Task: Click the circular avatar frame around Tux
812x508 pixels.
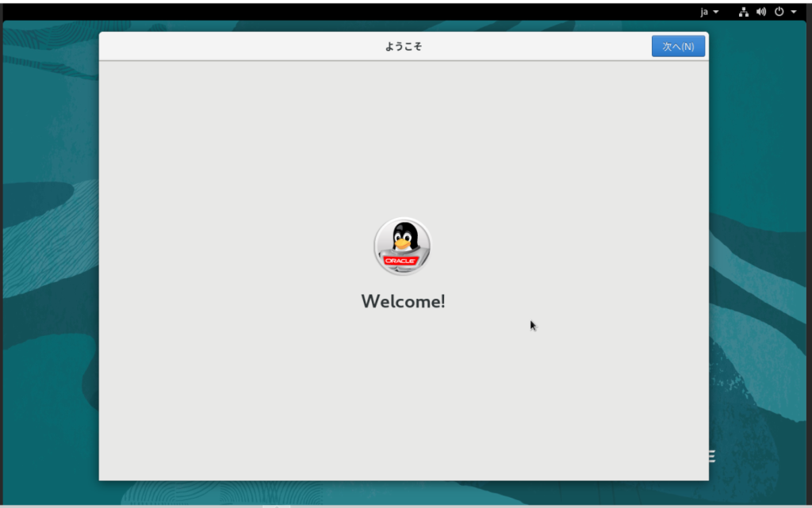Action: coord(403,246)
